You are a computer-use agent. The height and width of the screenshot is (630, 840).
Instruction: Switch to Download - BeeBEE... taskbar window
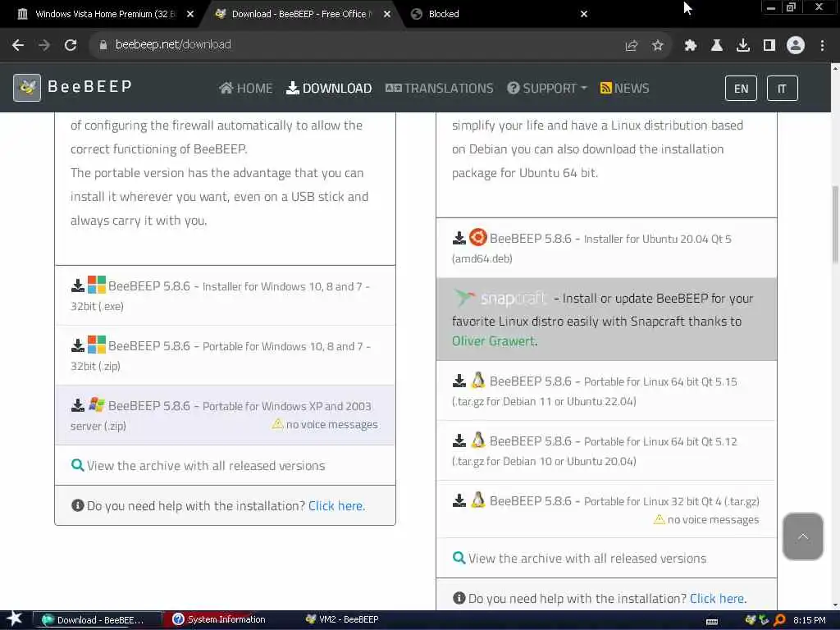98,620
